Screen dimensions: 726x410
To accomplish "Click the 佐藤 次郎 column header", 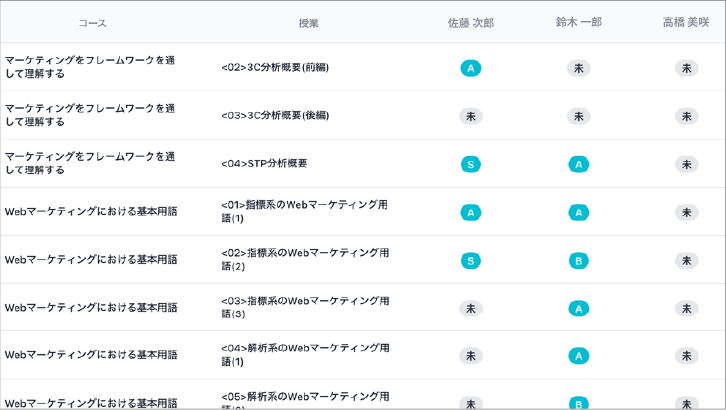I will (x=470, y=23).
